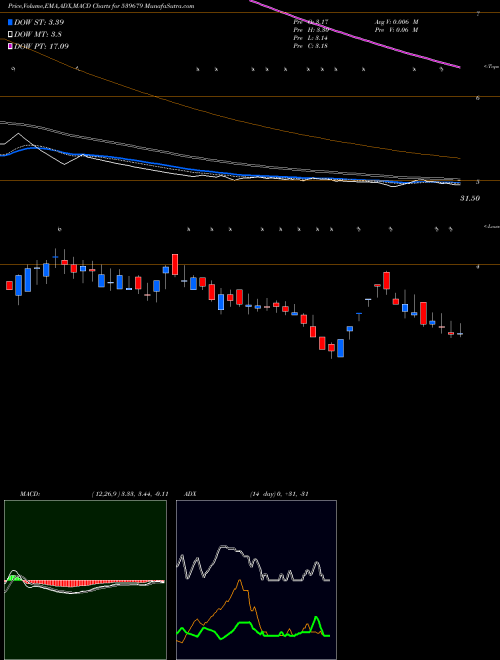Click the '<Tops' marker label
The width and height of the screenshot is (500, 660).
click(x=491, y=67)
